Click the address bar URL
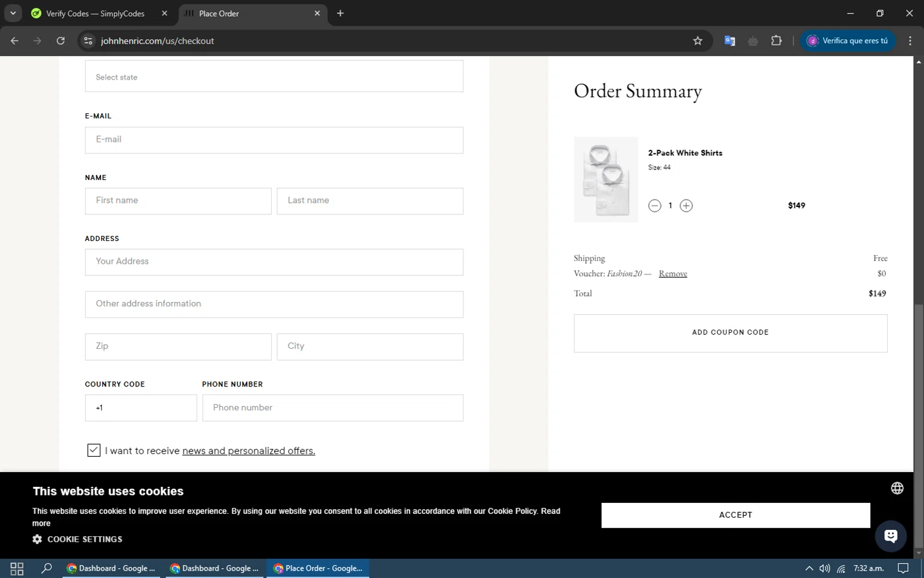924x578 pixels. pyautogui.click(x=157, y=41)
